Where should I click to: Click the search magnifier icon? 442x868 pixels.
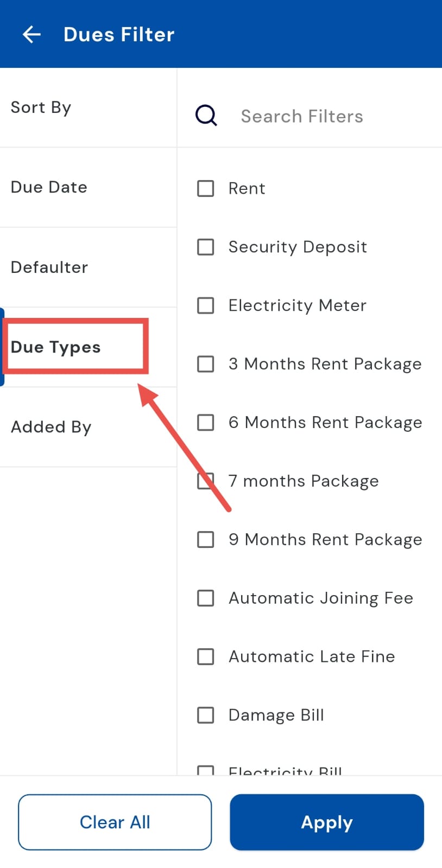tap(206, 116)
